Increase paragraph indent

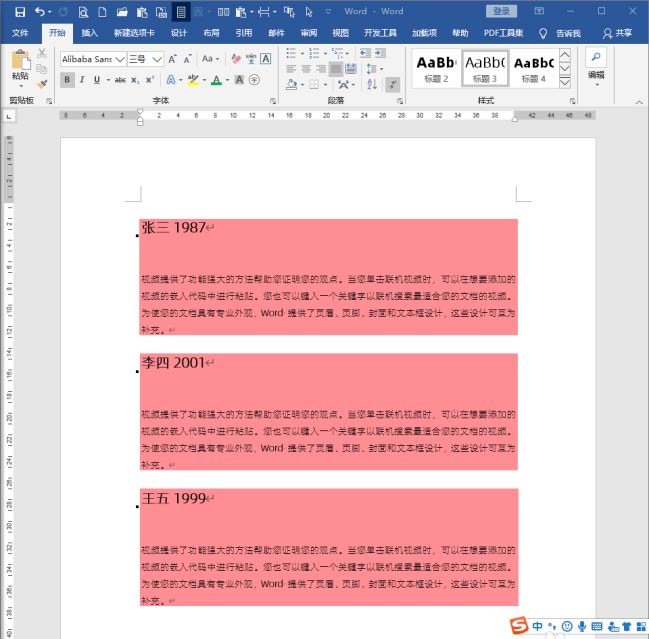coord(380,53)
